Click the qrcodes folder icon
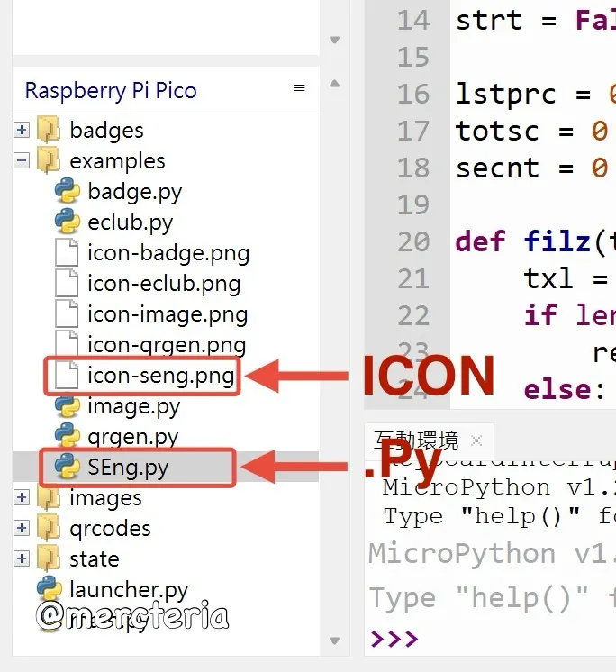616x672 pixels. click(x=49, y=528)
